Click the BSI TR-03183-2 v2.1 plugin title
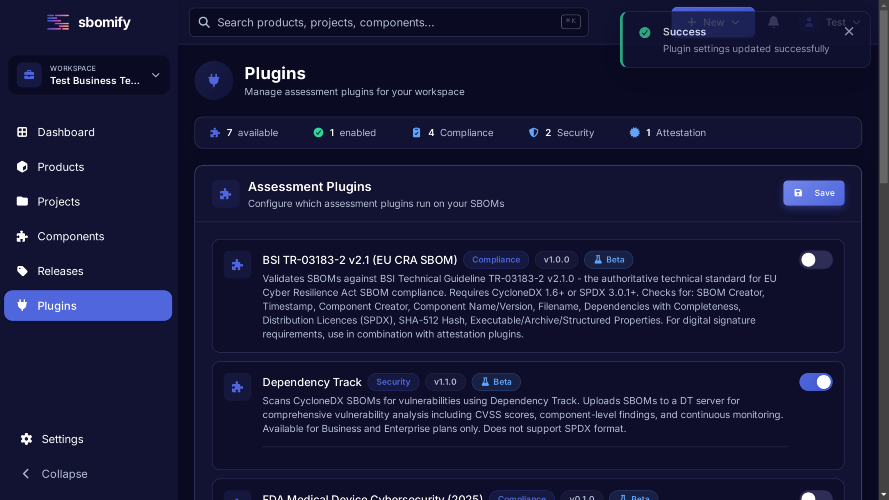Viewport: 889px width, 500px height. click(359, 260)
